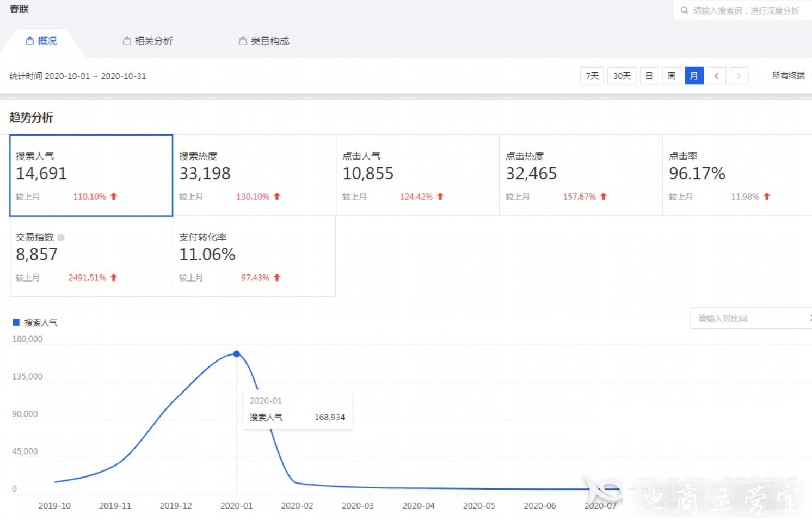Focus the 请输入搜索词 search field
812x520 pixels.
(742, 10)
